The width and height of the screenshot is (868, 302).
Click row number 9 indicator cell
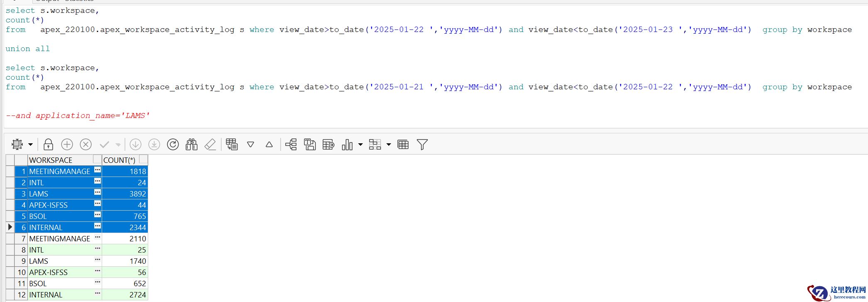point(21,261)
